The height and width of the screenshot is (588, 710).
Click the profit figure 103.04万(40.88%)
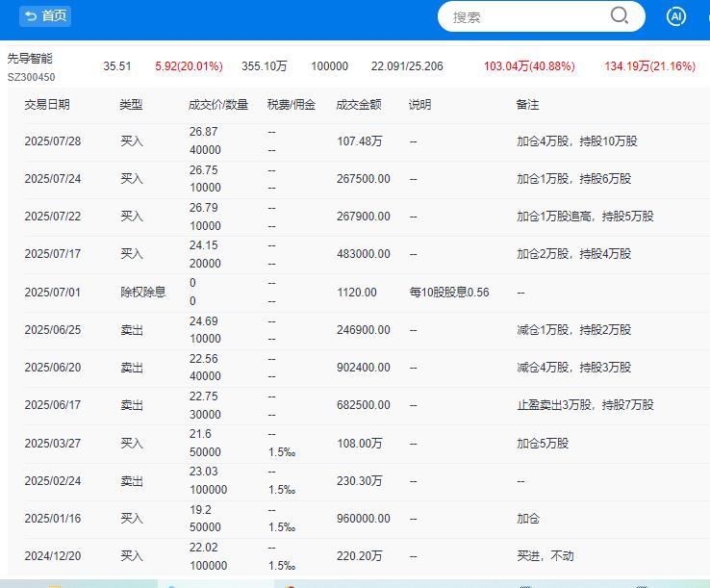coord(529,66)
